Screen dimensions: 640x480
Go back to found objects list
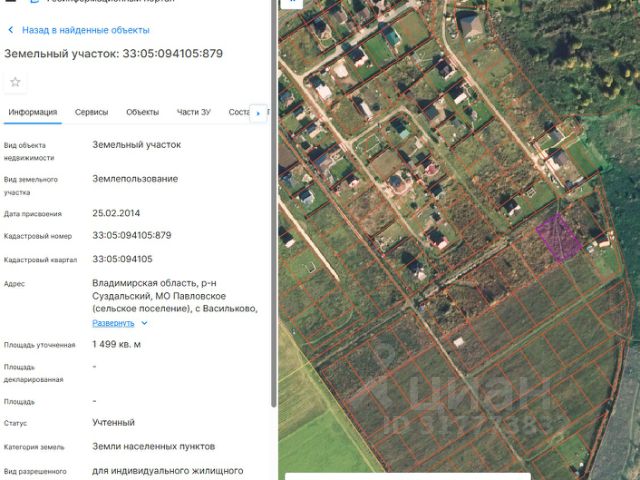(x=86, y=30)
